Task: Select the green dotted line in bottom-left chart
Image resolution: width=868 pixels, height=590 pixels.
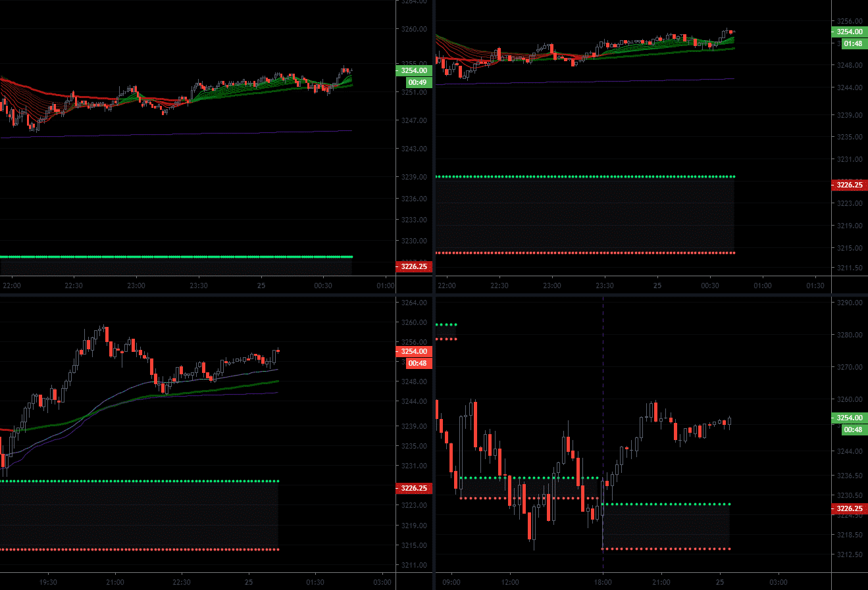Action: (x=140, y=481)
